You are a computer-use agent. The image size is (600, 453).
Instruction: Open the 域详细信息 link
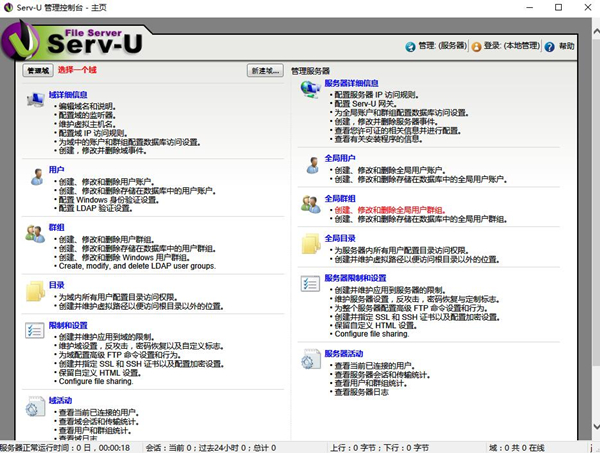click(68, 95)
